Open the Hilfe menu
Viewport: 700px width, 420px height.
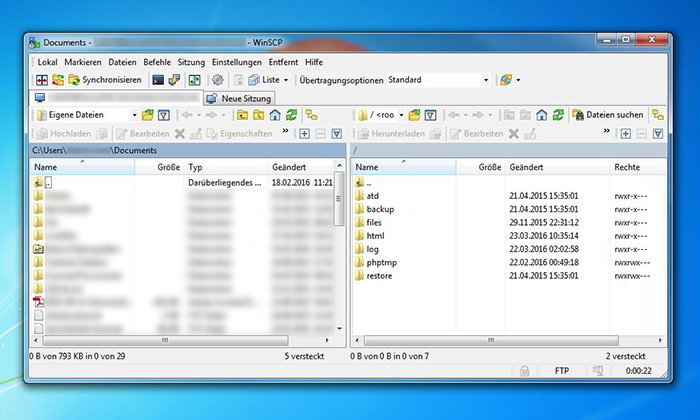pyautogui.click(x=314, y=62)
